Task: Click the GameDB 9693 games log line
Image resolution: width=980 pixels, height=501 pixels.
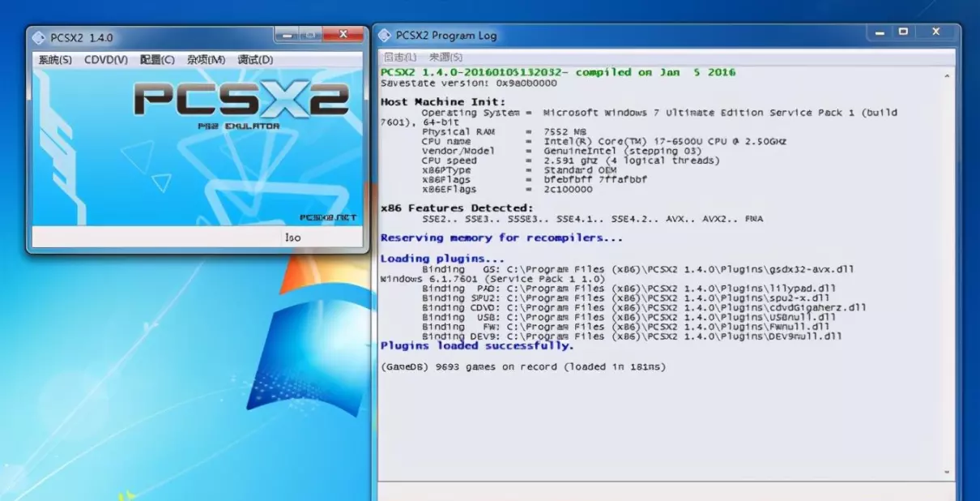Action: click(523, 367)
